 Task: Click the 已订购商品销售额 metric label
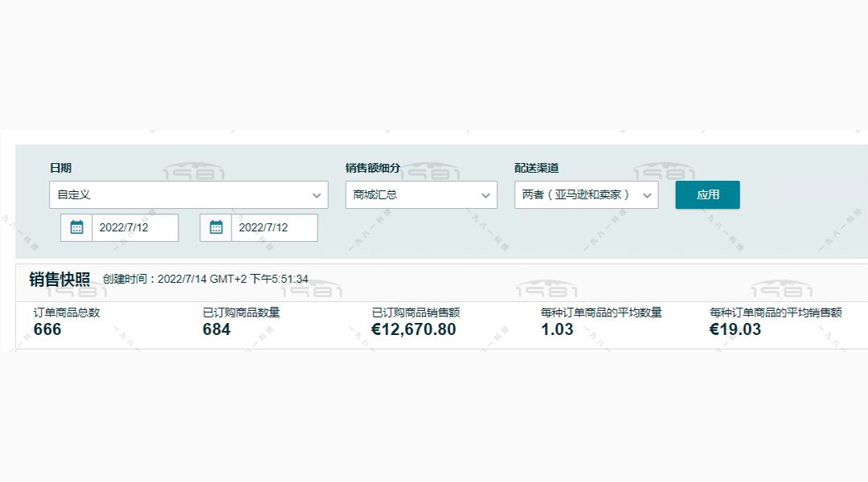tap(416, 312)
